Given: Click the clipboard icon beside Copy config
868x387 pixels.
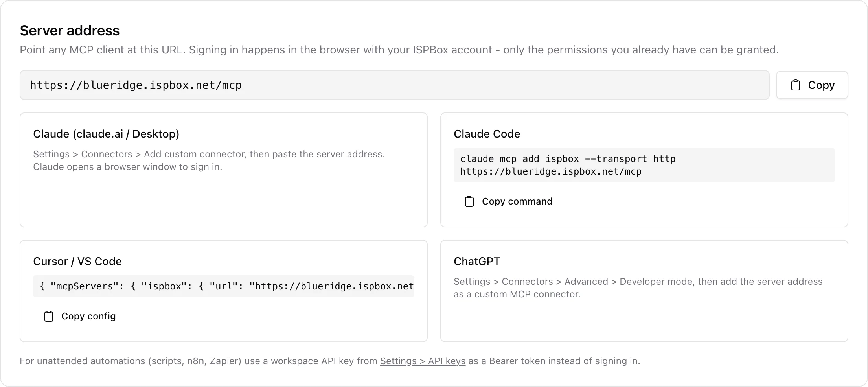Looking at the screenshot, I should click(x=49, y=316).
